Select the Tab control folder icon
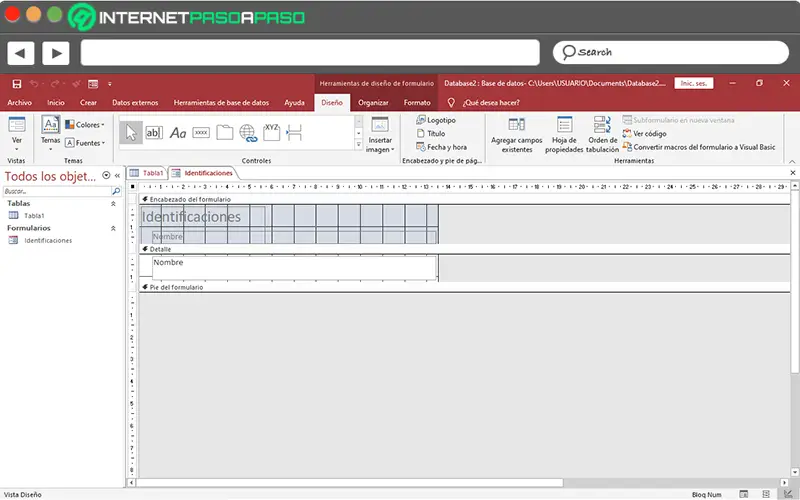The height and width of the screenshot is (500, 800). click(224, 133)
